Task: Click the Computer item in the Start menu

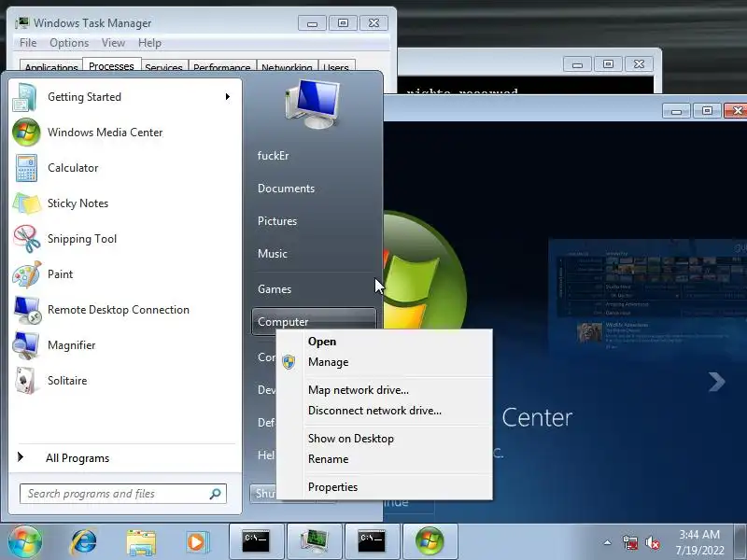Action: [x=315, y=321]
